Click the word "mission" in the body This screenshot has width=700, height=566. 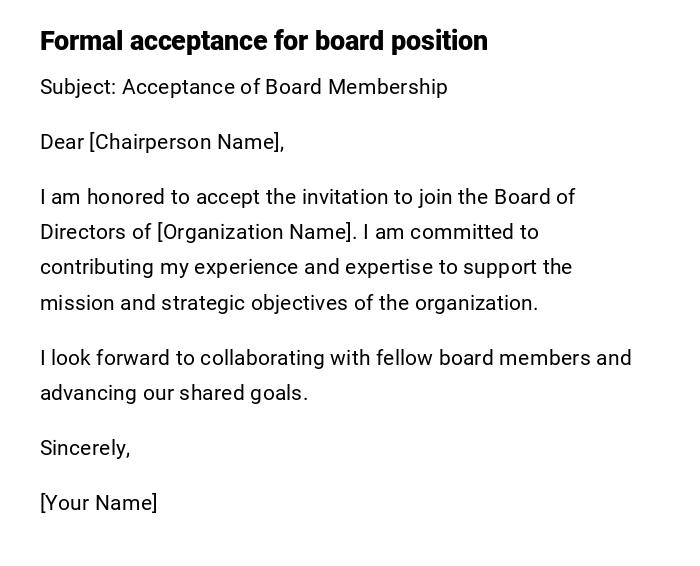pyautogui.click(x=77, y=303)
